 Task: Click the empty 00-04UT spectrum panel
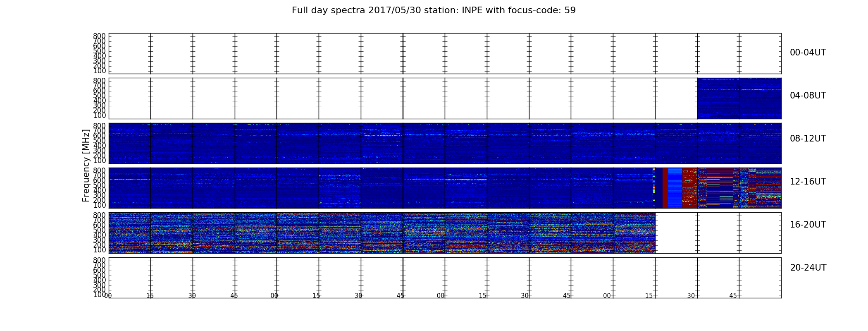(445, 53)
